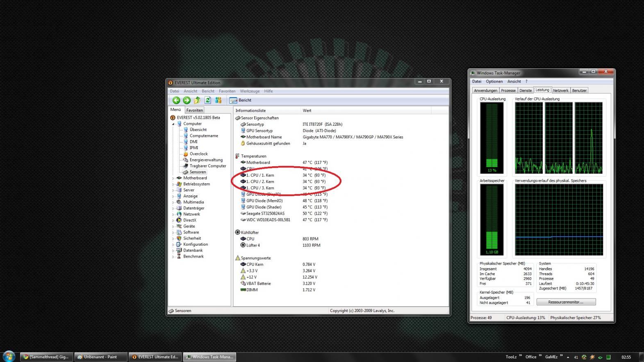Viewport: 644px width, 362px height.
Task: Click the Geräte icon in tree
Action: click(179, 226)
